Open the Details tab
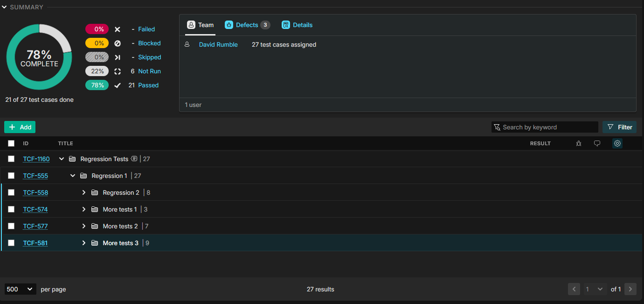Image resolution: width=644 pixels, height=304 pixels. (297, 25)
